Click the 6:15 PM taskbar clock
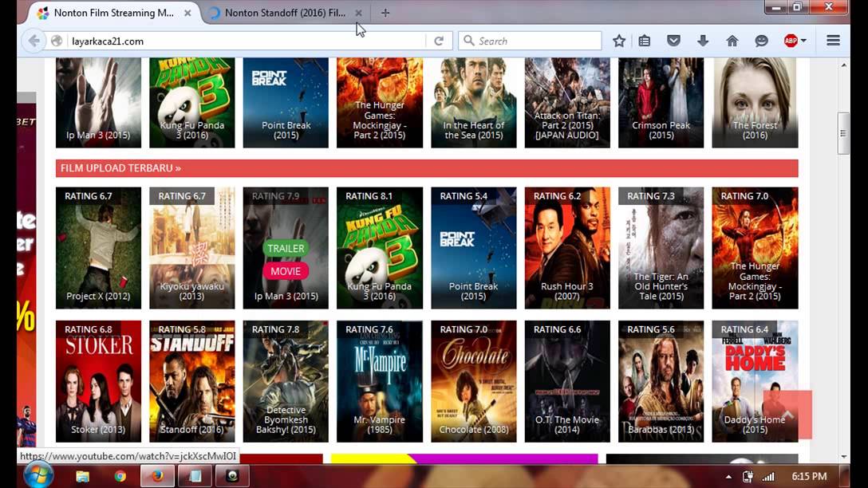The image size is (868, 488). [809, 476]
